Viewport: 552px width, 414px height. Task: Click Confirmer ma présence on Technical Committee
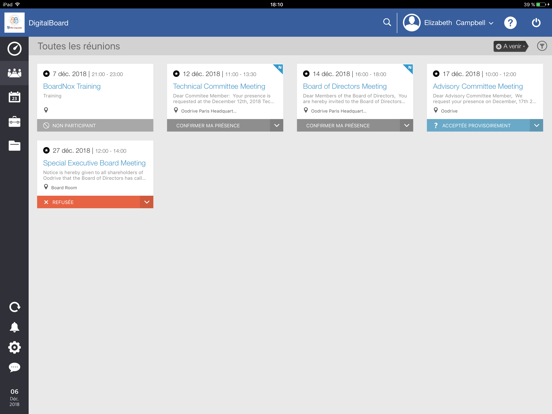pyautogui.click(x=219, y=125)
